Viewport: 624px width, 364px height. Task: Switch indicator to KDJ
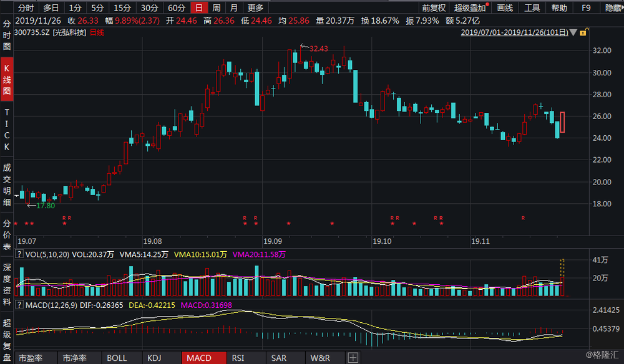pos(154,358)
